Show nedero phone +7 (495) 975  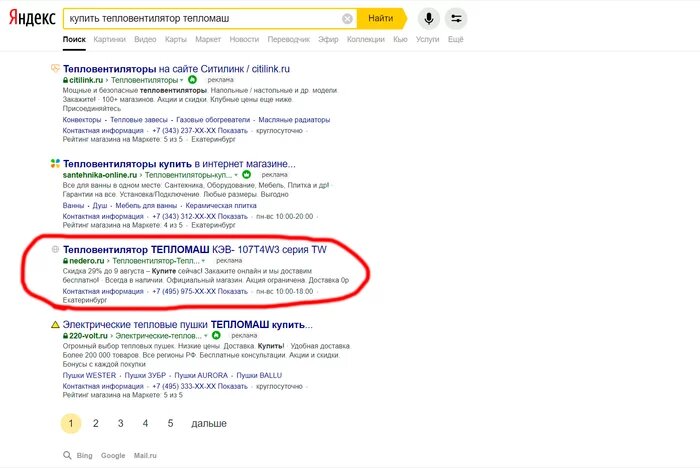coord(200,291)
